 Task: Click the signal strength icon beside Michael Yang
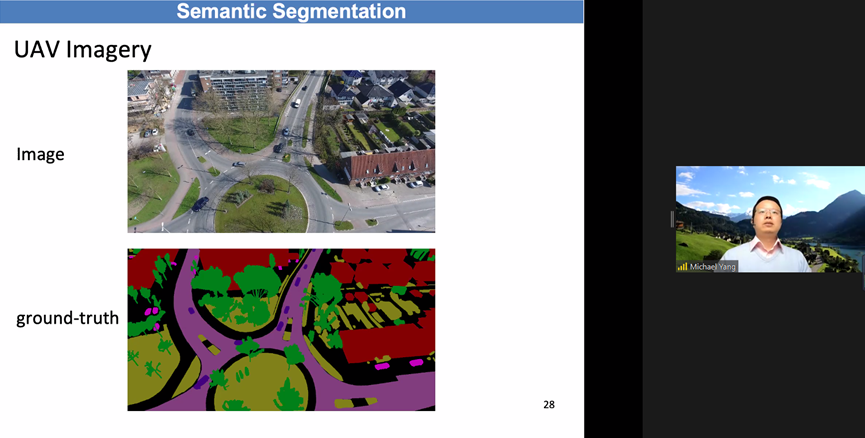[x=683, y=267]
